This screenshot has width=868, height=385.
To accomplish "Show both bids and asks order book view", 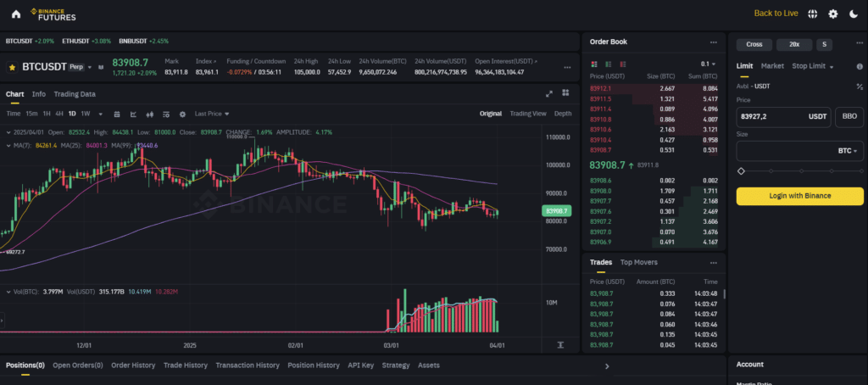I will tap(594, 64).
